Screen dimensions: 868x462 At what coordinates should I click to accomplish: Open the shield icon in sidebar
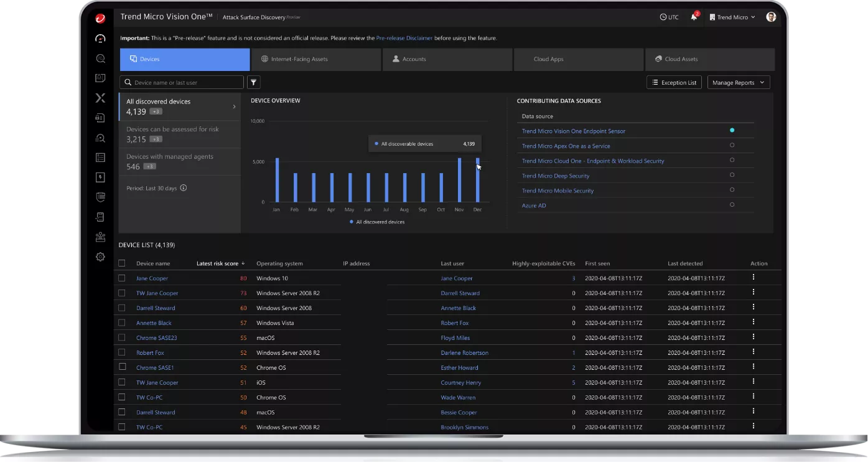[100, 197]
